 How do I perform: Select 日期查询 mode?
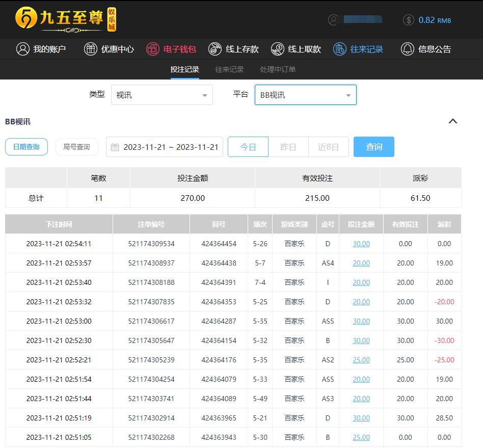click(x=26, y=147)
